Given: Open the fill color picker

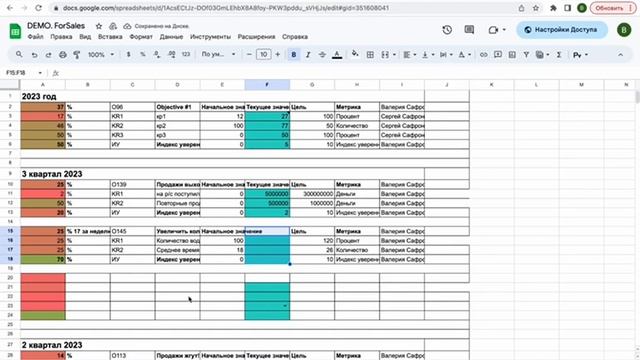Looking at the screenshot, I should [x=355, y=54].
